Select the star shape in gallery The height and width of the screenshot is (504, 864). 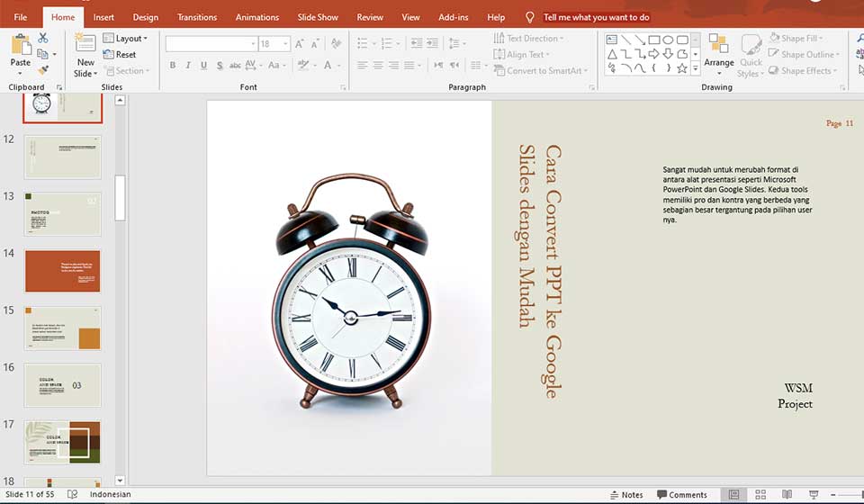[x=682, y=68]
